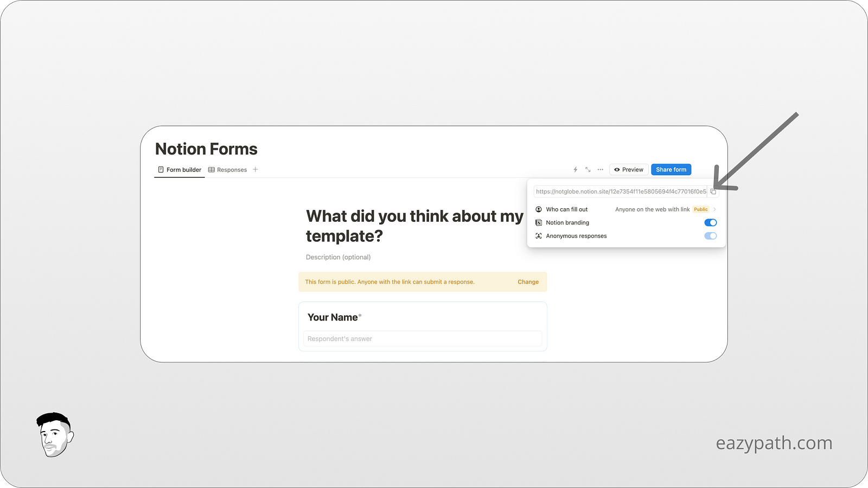Click the Anonymous responses person icon
Image resolution: width=868 pixels, height=488 pixels.
[538, 235]
